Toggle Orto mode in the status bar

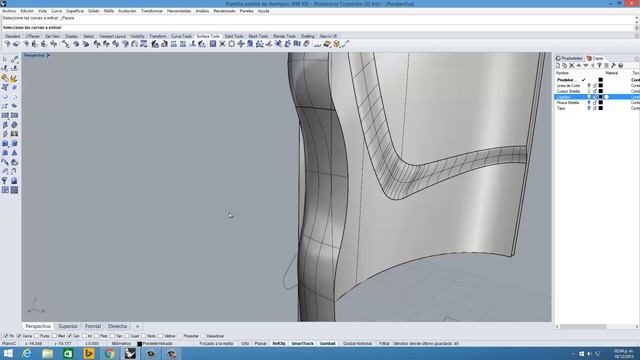tap(245, 344)
